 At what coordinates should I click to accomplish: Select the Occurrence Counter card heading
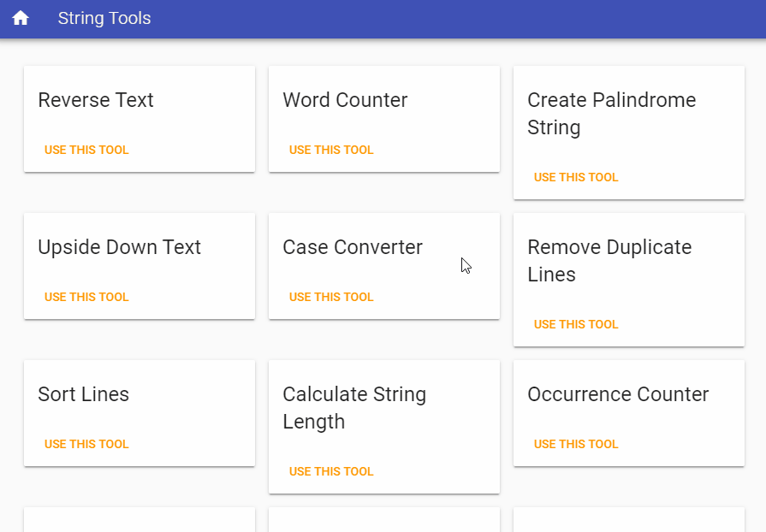coord(618,394)
